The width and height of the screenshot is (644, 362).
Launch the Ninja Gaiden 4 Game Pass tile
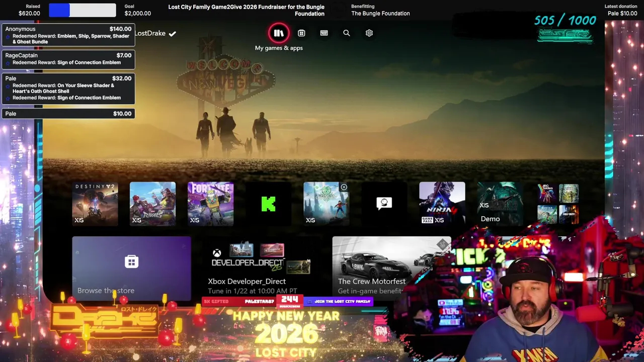coord(442,204)
